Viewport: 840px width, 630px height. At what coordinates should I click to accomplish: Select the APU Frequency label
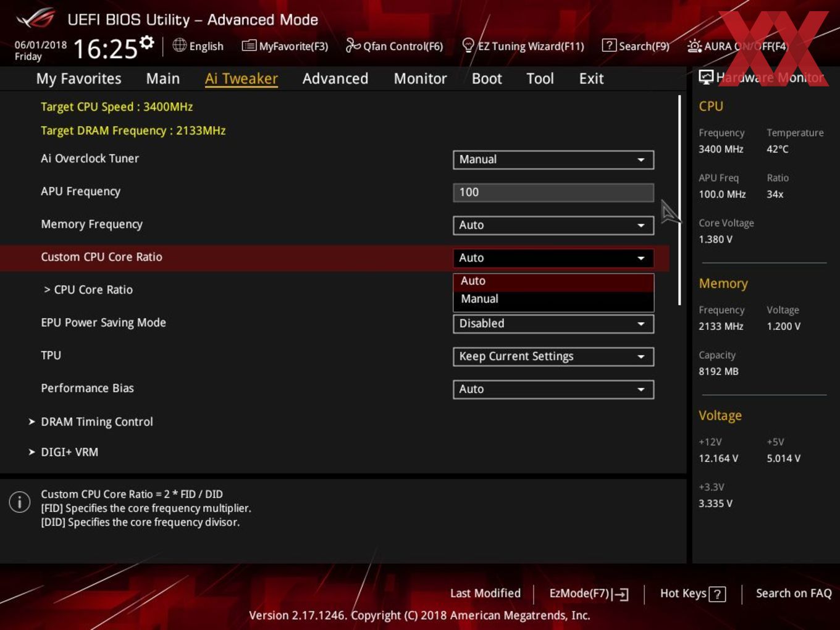pyautogui.click(x=81, y=191)
